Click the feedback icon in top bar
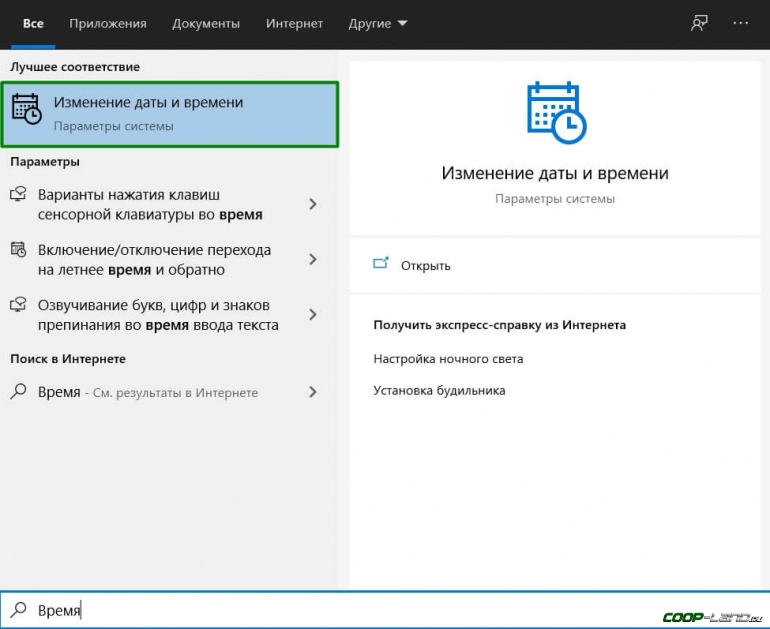This screenshot has height=629, width=770. pyautogui.click(x=699, y=23)
